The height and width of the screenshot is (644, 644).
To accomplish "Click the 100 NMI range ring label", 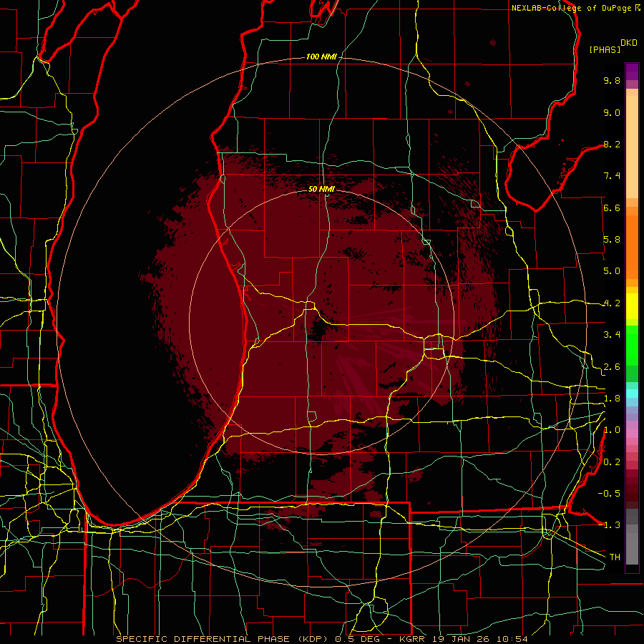I will pos(321,57).
